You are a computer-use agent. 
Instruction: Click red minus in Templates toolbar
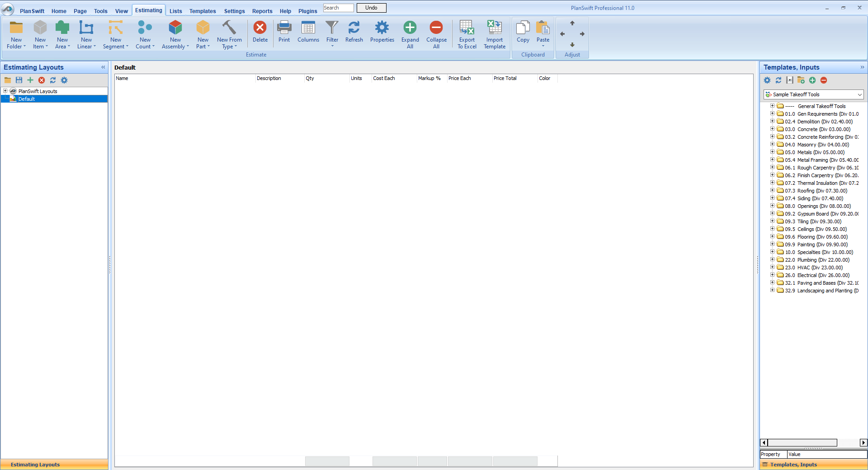coord(824,80)
